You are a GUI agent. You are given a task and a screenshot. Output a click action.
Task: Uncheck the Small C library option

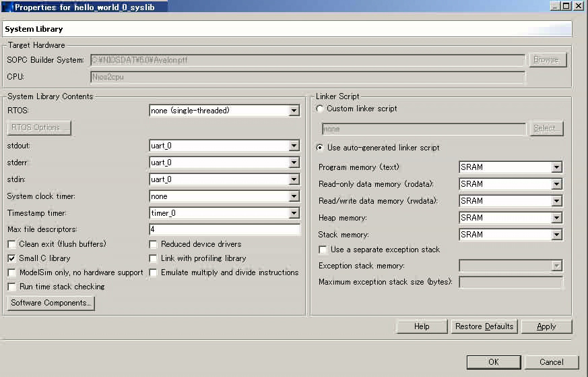click(x=12, y=258)
